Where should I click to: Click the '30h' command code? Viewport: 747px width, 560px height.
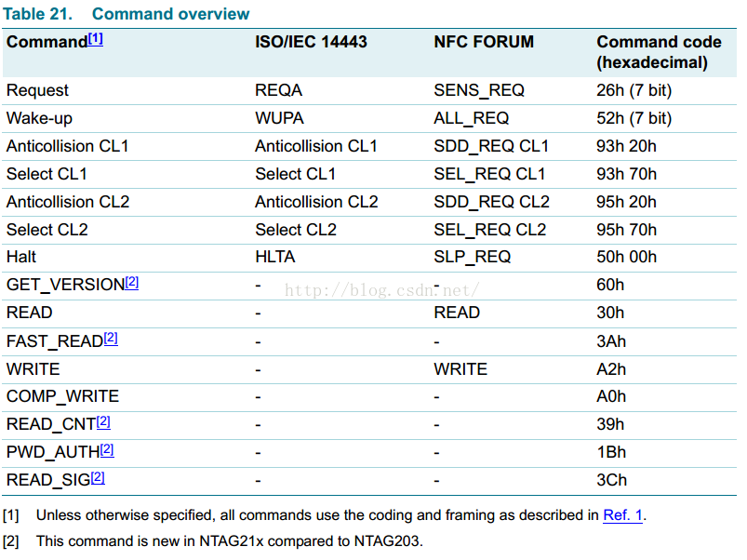click(610, 313)
